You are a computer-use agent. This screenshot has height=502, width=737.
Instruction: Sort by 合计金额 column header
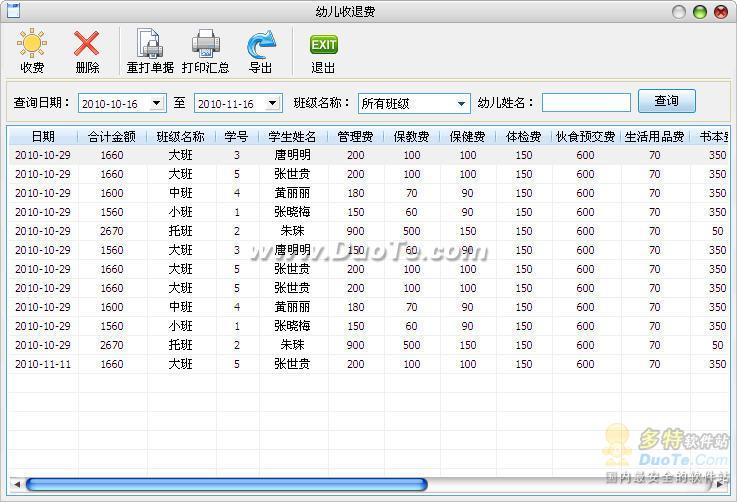point(112,136)
